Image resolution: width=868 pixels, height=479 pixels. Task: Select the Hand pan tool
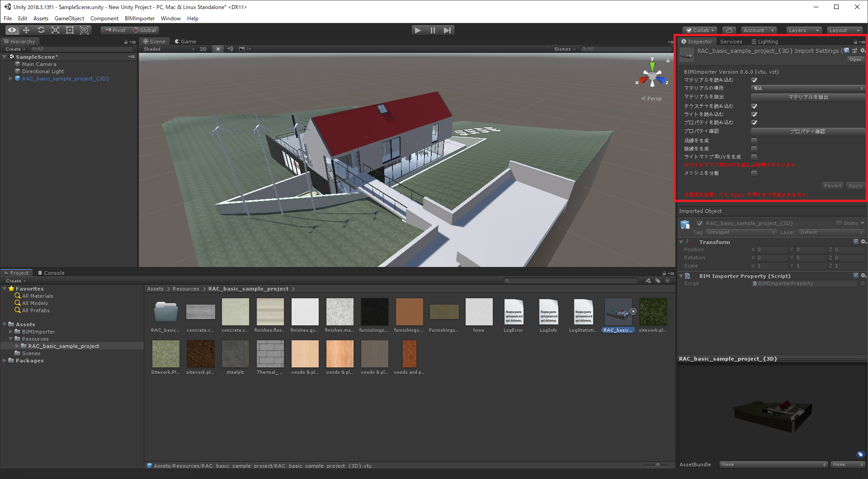[11, 30]
